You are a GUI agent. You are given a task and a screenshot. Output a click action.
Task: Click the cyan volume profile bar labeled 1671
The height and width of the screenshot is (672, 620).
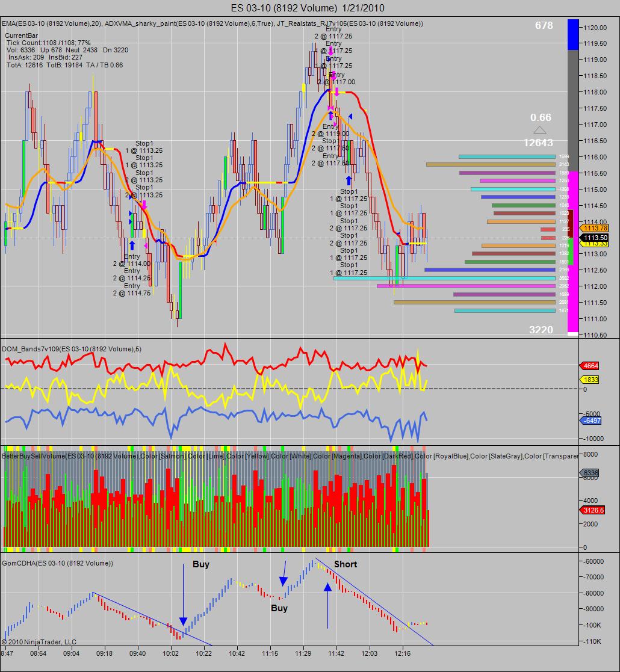504,310
